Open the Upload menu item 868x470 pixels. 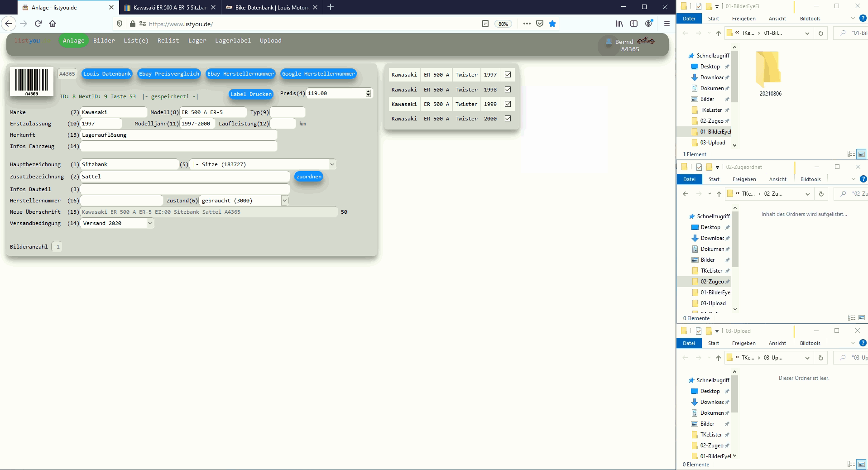tap(270, 40)
